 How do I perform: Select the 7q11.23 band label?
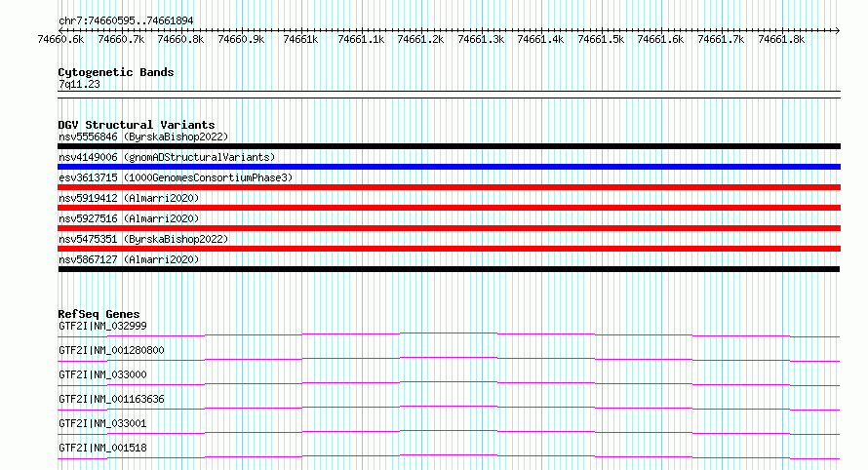click(79, 84)
